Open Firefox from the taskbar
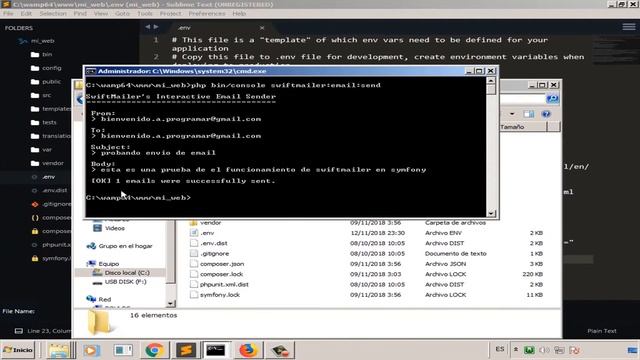Screen dimensions: 640x360 coord(248,350)
